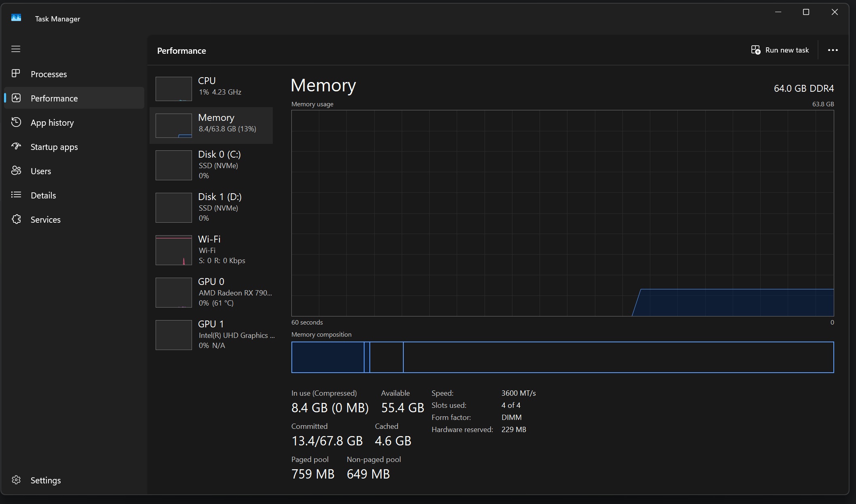Click the Available value 55.4 GB

tap(403, 408)
